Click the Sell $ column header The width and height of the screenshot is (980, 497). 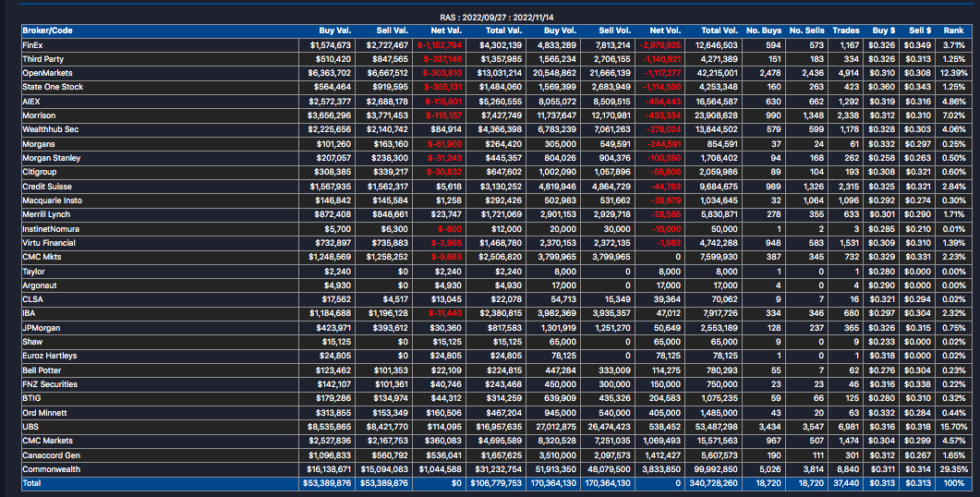point(920,30)
